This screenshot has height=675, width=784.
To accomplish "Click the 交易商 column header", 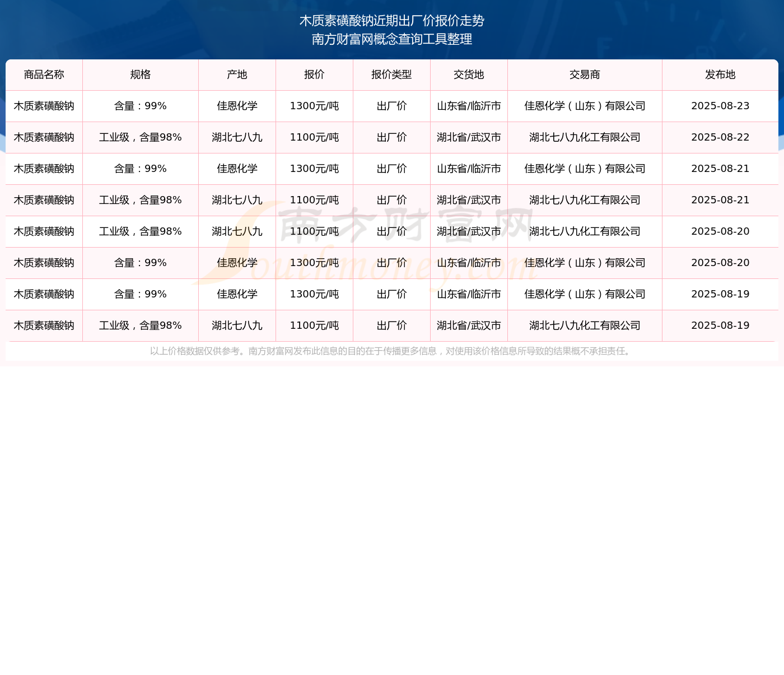I will [585, 75].
